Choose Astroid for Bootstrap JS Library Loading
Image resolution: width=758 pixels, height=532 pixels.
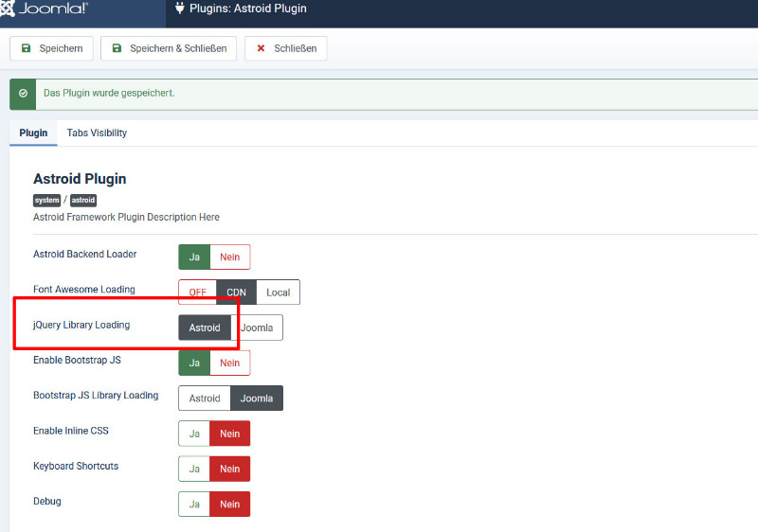tap(205, 399)
